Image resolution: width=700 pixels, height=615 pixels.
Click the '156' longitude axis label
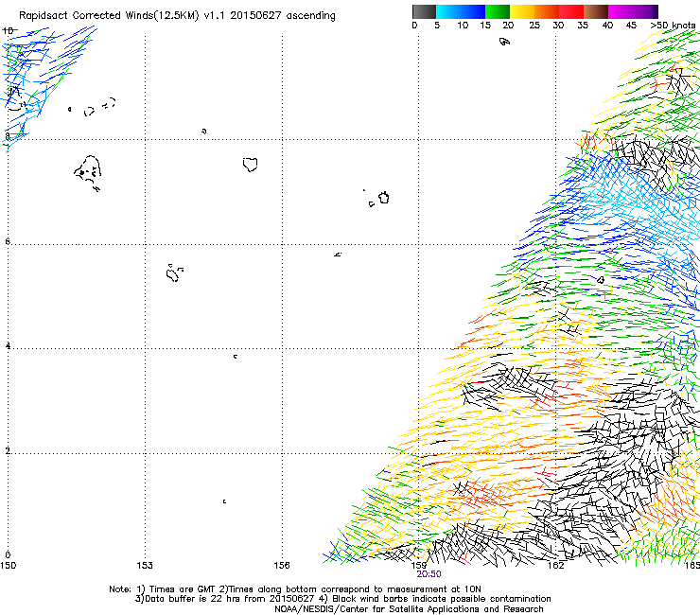tap(282, 566)
